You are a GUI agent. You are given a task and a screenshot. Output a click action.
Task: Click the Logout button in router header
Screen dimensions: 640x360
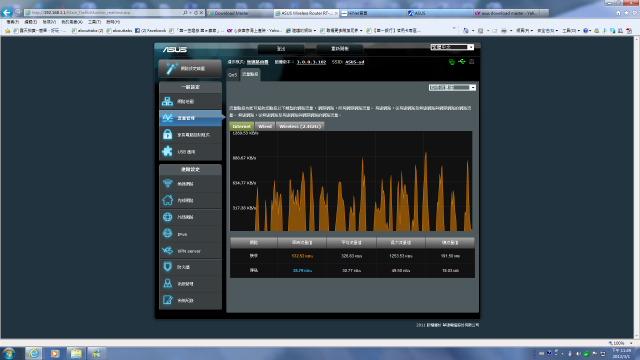[281, 49]
